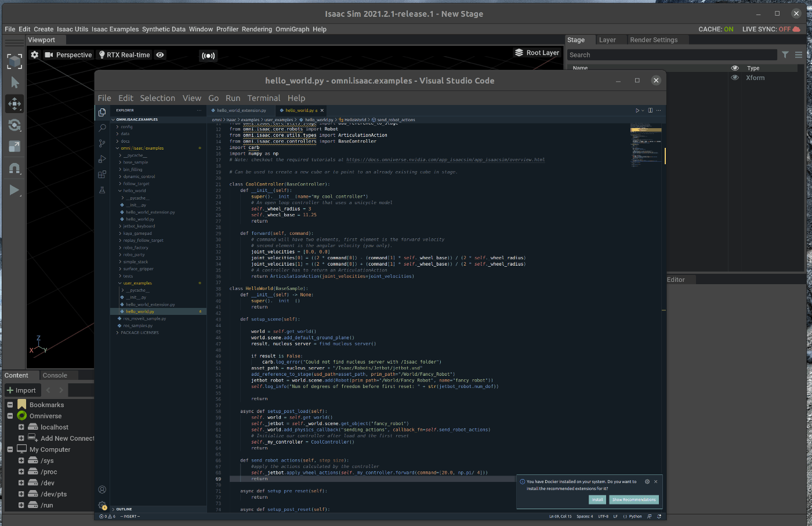The height and width of the screenshot is (526, 812).
Task: Open the RTX Real-time renderer dropdown
Action: [124, 55]
